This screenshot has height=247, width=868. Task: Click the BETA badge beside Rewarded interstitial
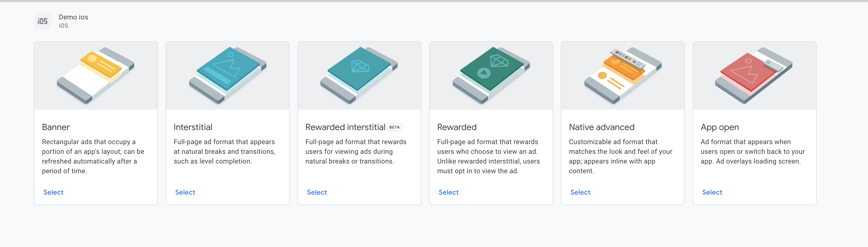tap(395, 127)
